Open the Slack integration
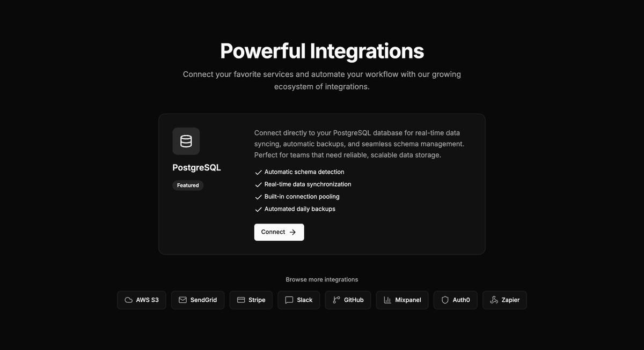The width and height of the screenshot is (644, 350). point(298,300)
